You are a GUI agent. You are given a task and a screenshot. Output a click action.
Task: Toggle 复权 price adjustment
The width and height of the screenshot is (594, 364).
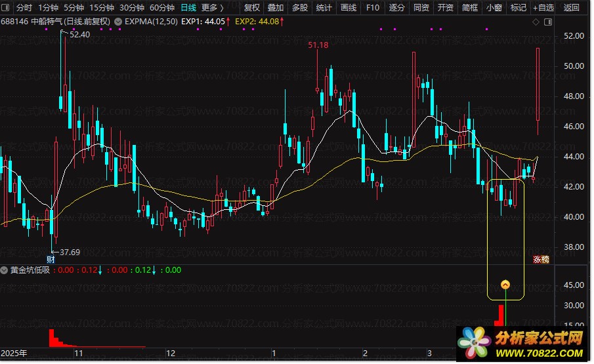251,8
